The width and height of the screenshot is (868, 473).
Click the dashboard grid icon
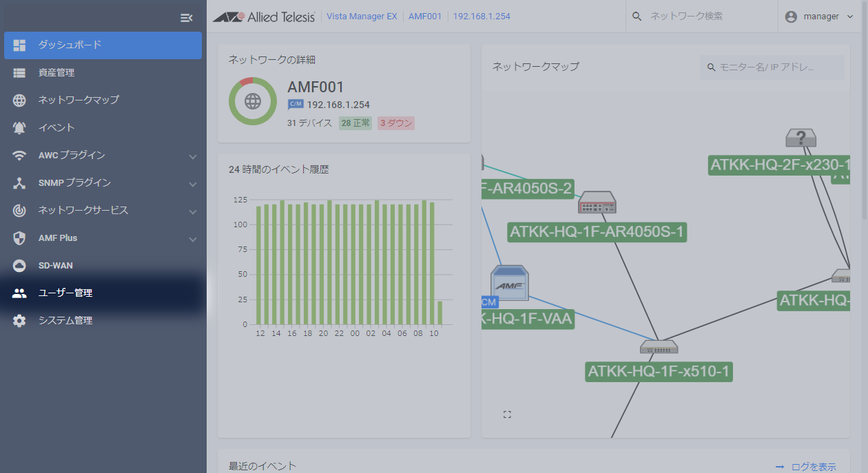[x=19, y=45]
